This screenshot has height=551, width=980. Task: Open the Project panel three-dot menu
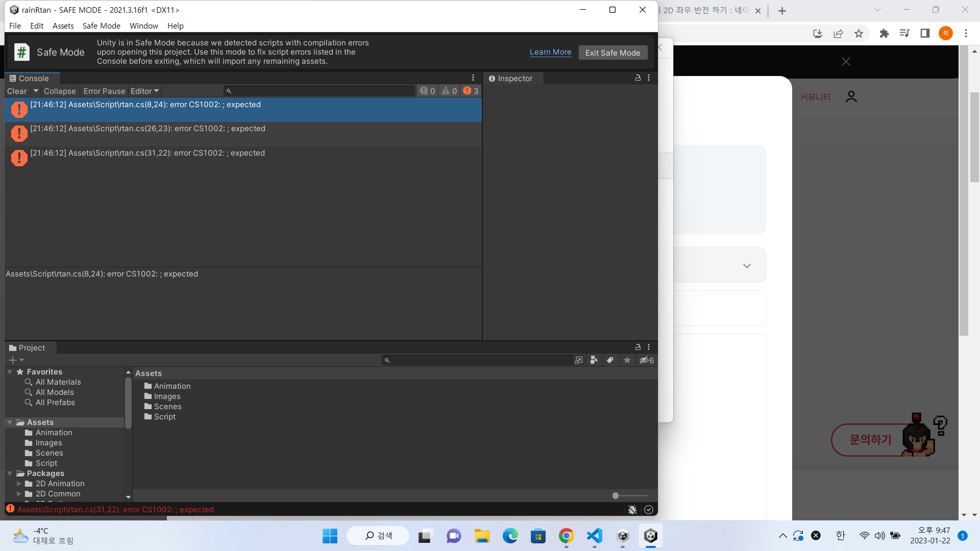pyautogui.click(x=649, y=347)
